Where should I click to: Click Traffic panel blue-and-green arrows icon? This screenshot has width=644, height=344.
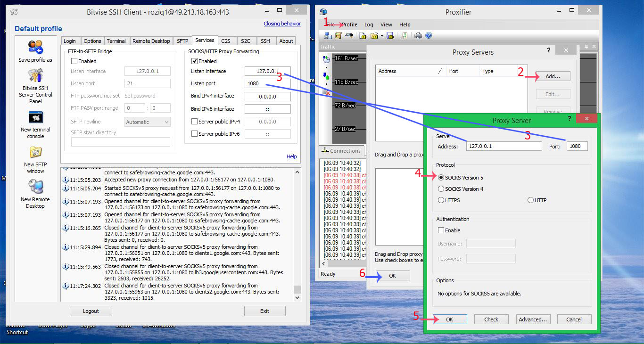point(326,76)
